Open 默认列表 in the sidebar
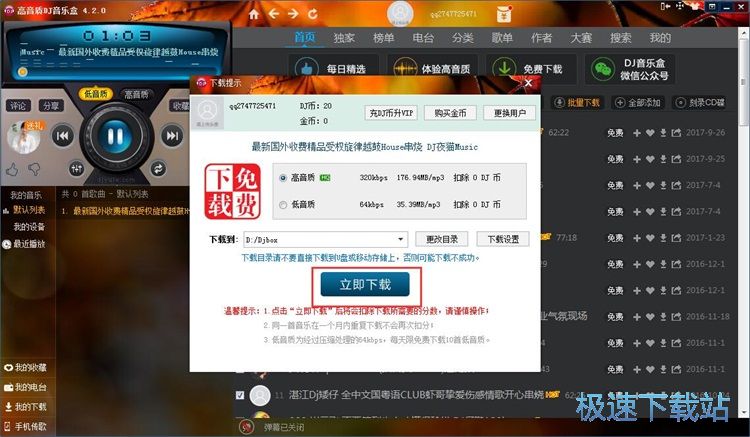The image size is (750, 437). click(x=29, y=210)
